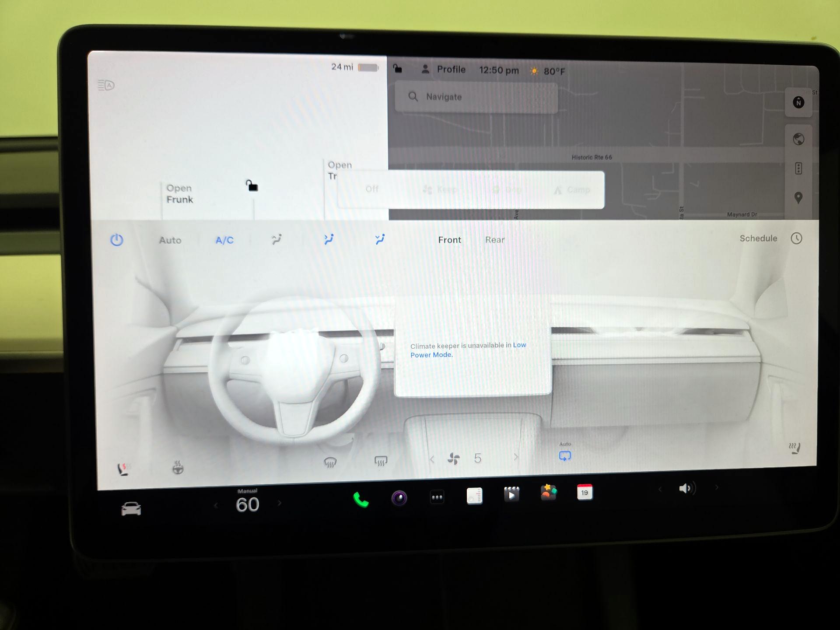Increase fan speed with the right chevron
This screenshot has width=840, height=630.
click(517, 457)
